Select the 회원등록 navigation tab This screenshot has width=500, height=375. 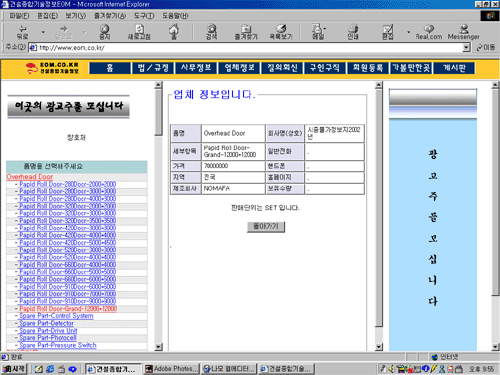[x=368, y=68]
